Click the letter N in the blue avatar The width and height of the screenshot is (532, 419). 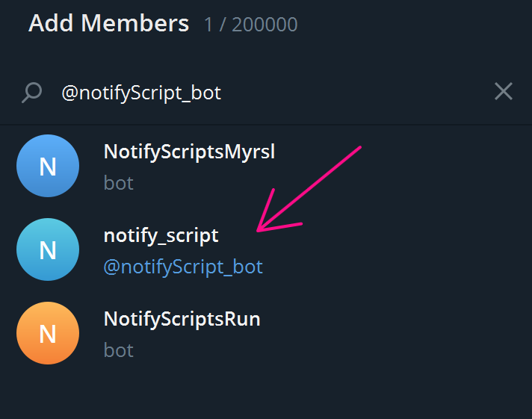pos(48,167)
